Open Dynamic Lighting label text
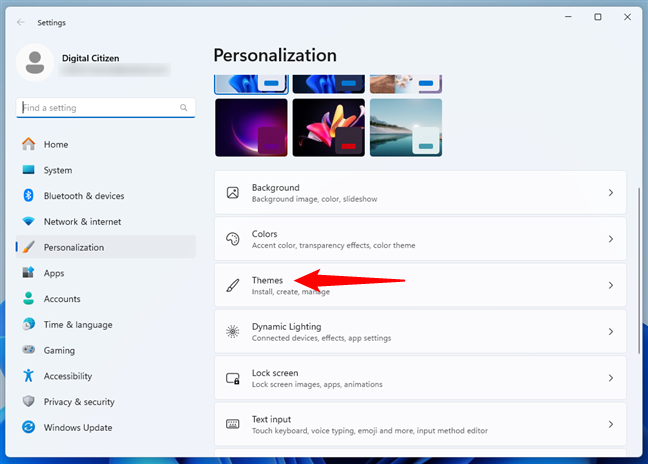The image size is (648, 464). point(286,326)
